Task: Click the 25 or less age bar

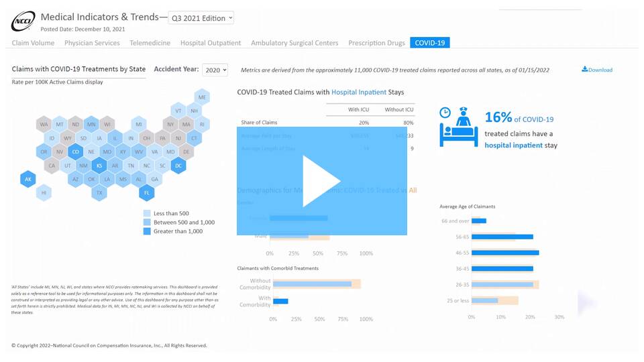Action: 484,301
